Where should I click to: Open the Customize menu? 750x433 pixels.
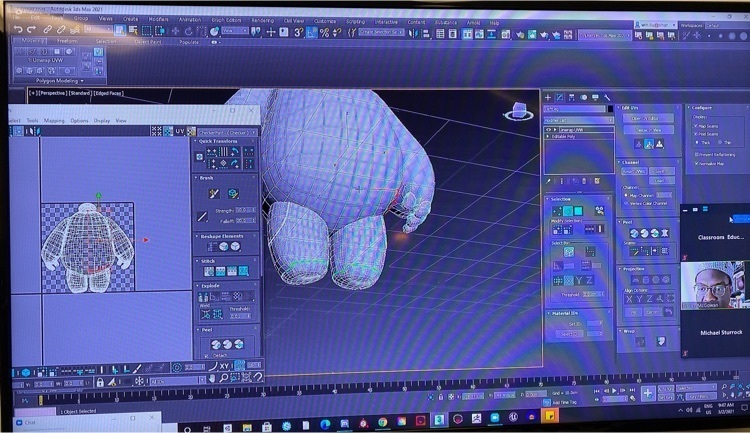point(325,21)
